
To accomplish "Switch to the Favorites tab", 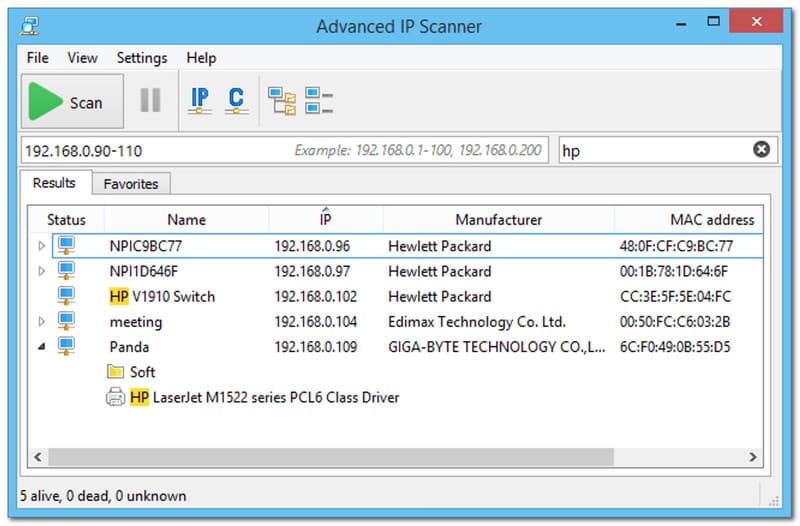I will tap(131, 184).
